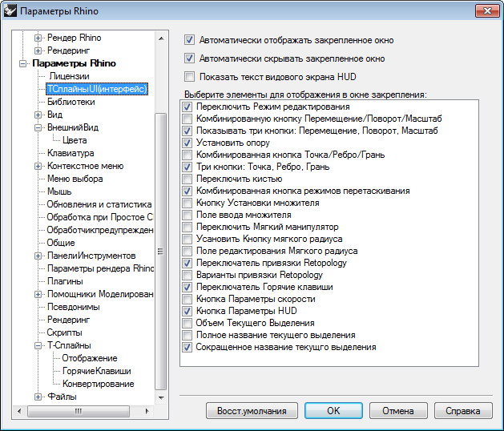Uncheck Кнопка Параметры HUD

(x=187, y=311)
